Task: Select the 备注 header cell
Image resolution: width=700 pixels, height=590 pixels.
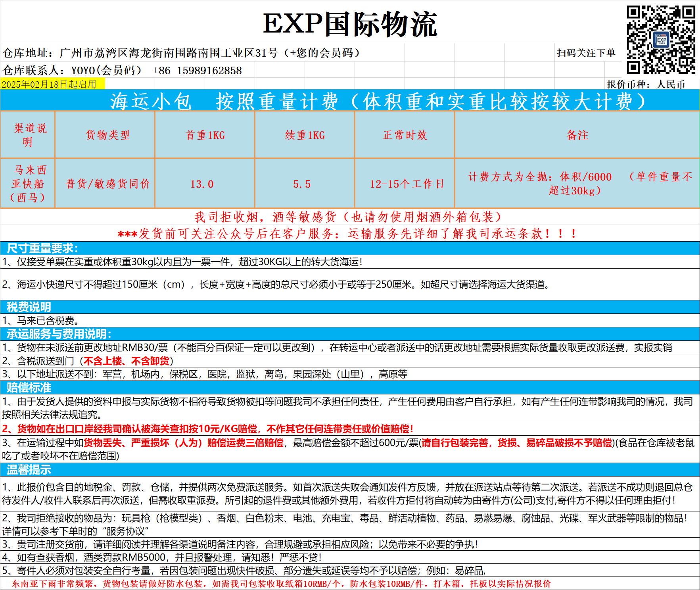Action: click(577, 135)
